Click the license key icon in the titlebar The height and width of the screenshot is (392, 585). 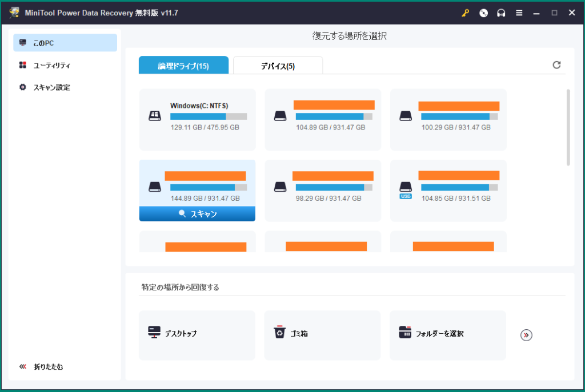click(x=464, y=13)
